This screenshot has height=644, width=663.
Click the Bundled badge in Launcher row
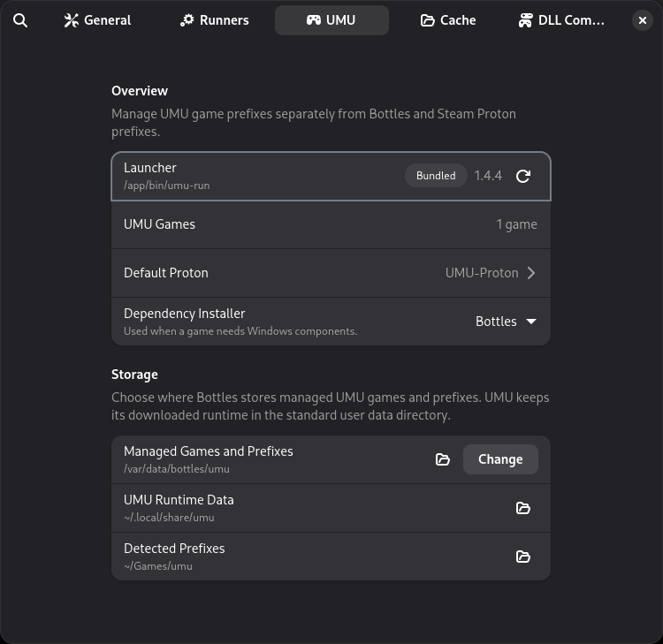pyautogui.click(x=436, y=176)
